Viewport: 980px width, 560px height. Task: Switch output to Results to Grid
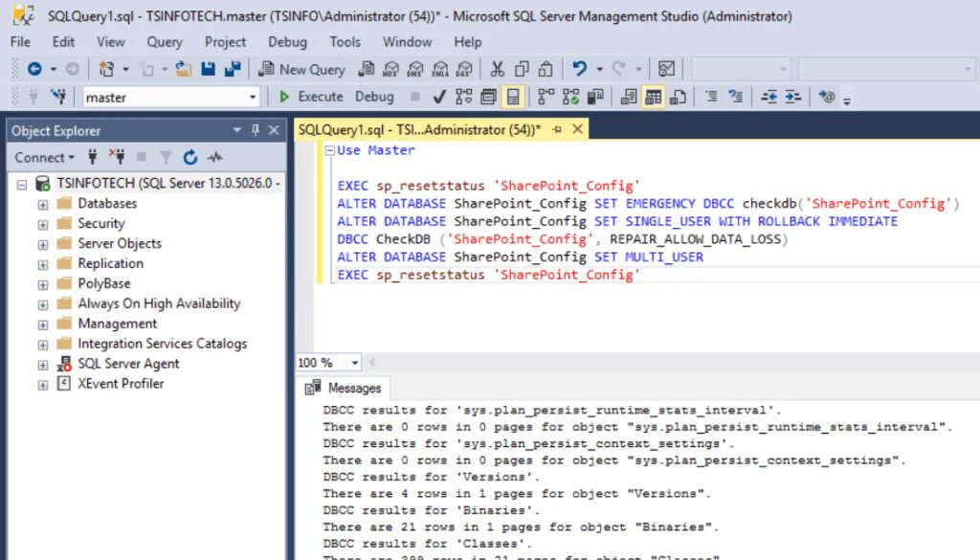point(653,97)
